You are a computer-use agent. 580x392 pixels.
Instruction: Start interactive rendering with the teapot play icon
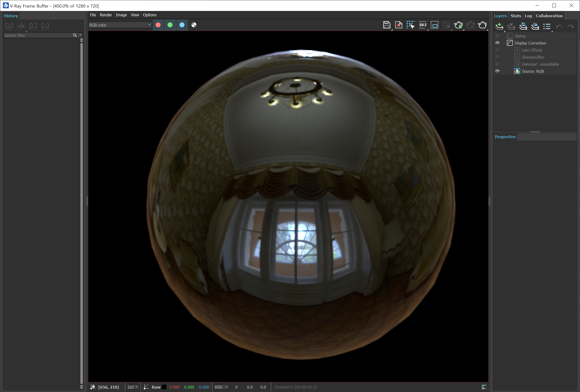click(x=458, y=25)
